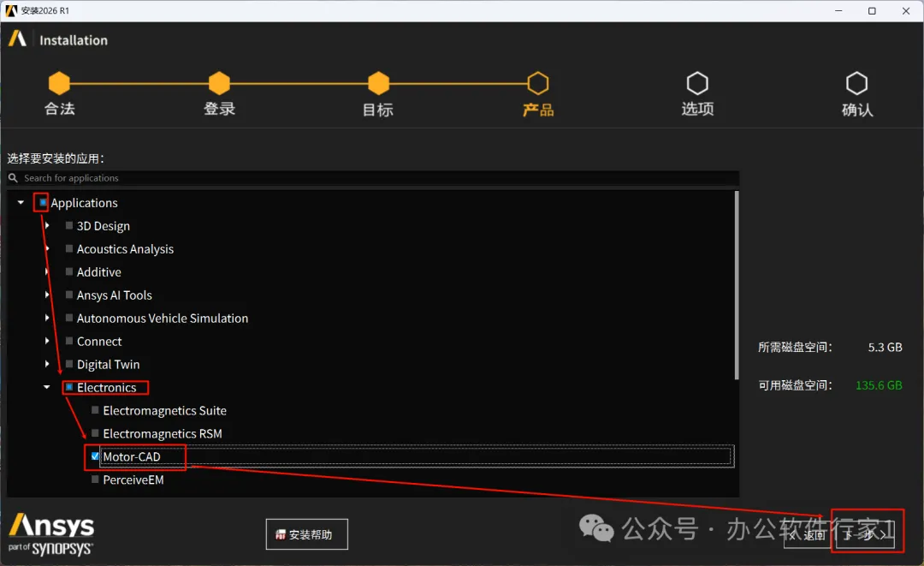Check the Autonomous Vehicle Simulation checkbox
Image resolution: width=924 pixels, height=566 pixels.
pos(69,317)
